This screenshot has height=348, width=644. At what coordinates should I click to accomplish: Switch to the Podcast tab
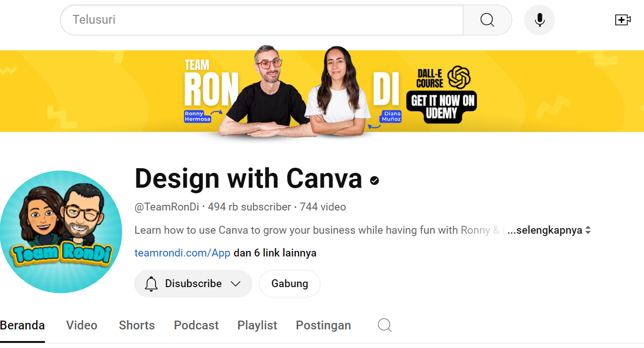(x=196, y=325)
